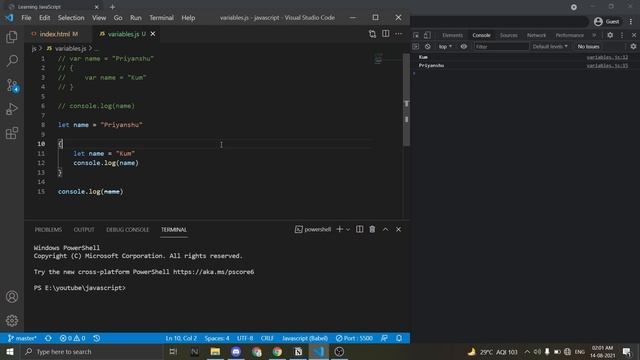Viewport: 640px width, 360px height.
Task: Click the feedback icon in status bar
Action: pyautogui.click(x=384, y=338)
